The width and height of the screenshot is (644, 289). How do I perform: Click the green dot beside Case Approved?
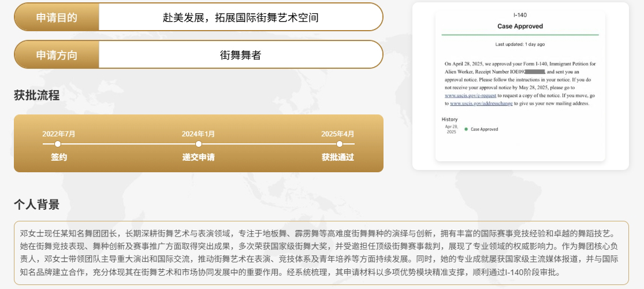pos(466,129)
